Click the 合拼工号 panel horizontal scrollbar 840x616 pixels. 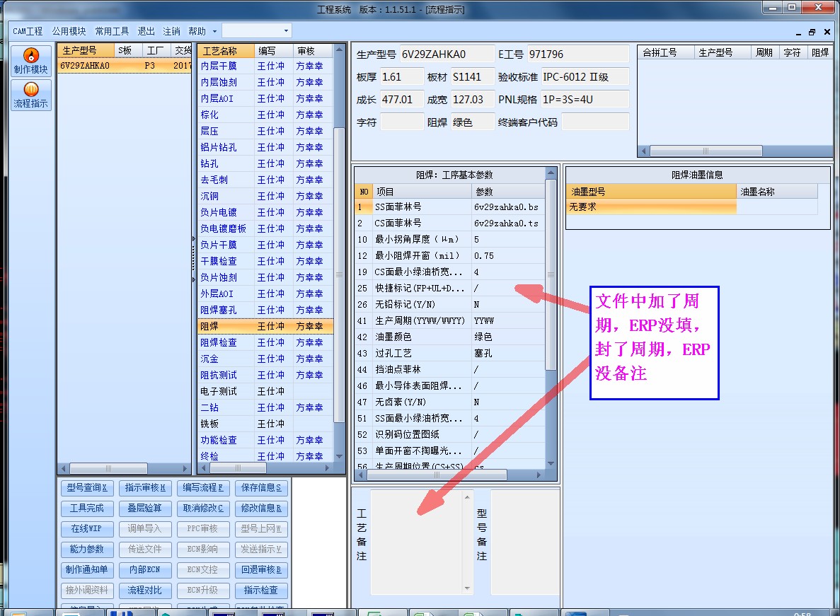(706, 151)
